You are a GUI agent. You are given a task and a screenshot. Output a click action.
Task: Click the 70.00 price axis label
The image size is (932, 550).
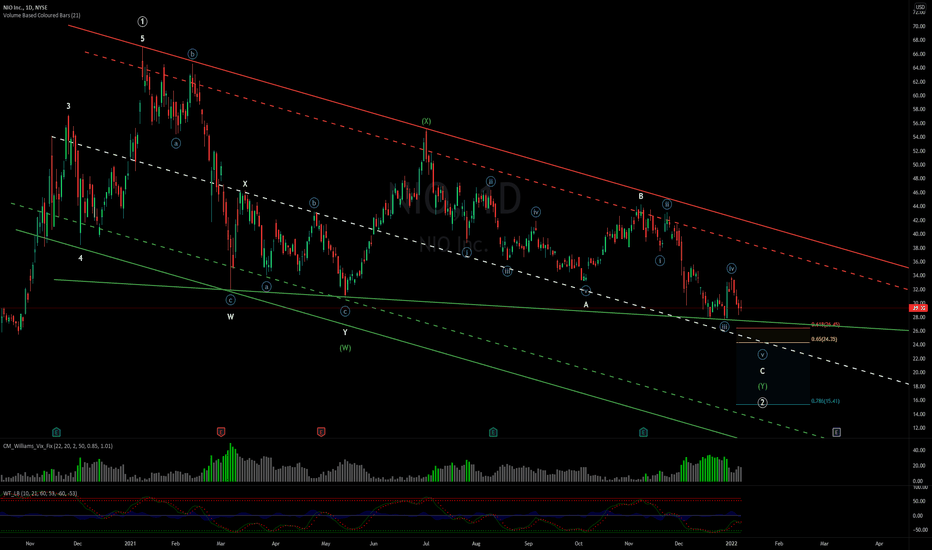[x=918, y=26]
